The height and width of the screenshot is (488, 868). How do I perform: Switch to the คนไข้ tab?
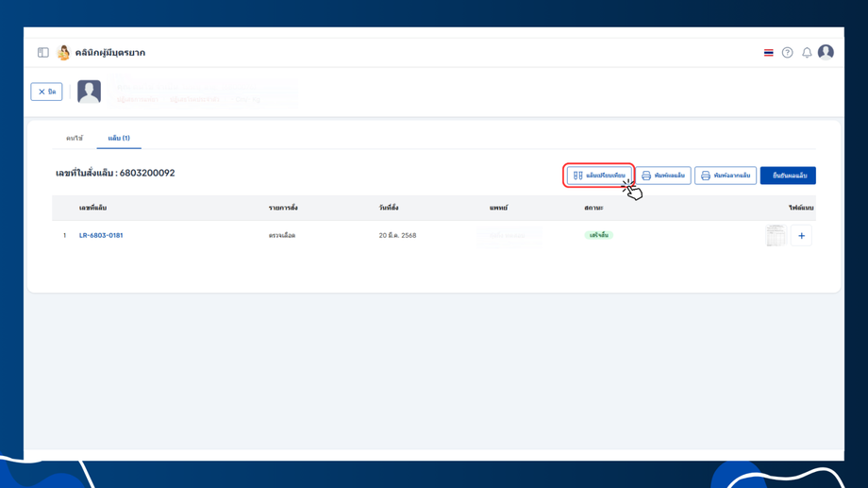click(75, 138)
